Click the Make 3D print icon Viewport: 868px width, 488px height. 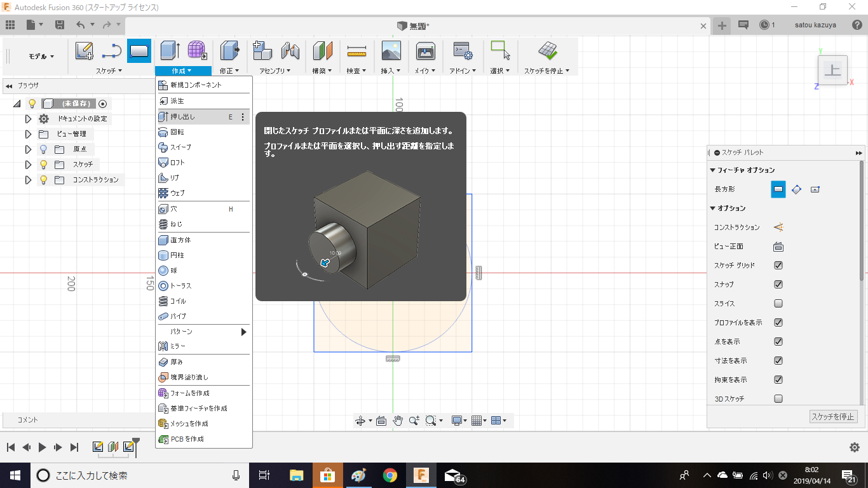[425, 51]
